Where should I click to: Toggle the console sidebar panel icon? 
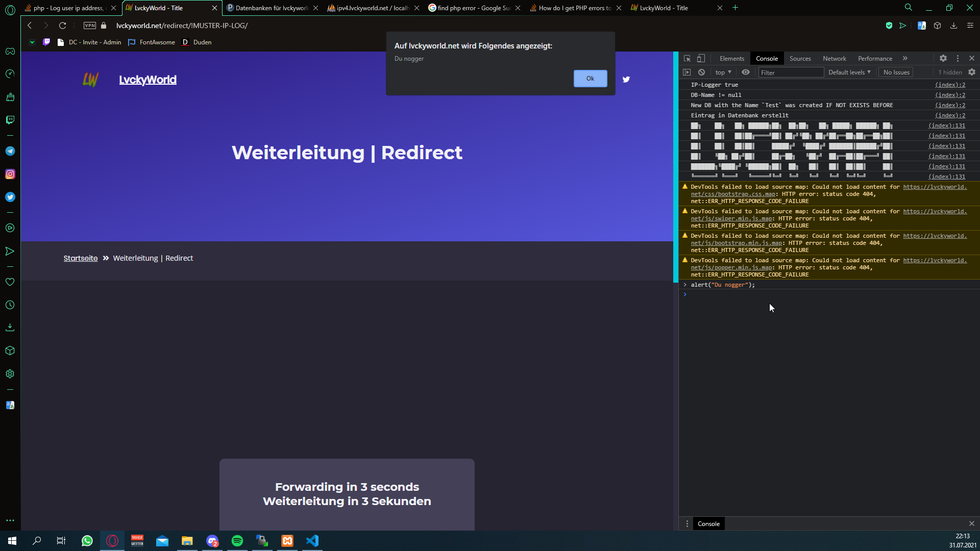(687, 72)
